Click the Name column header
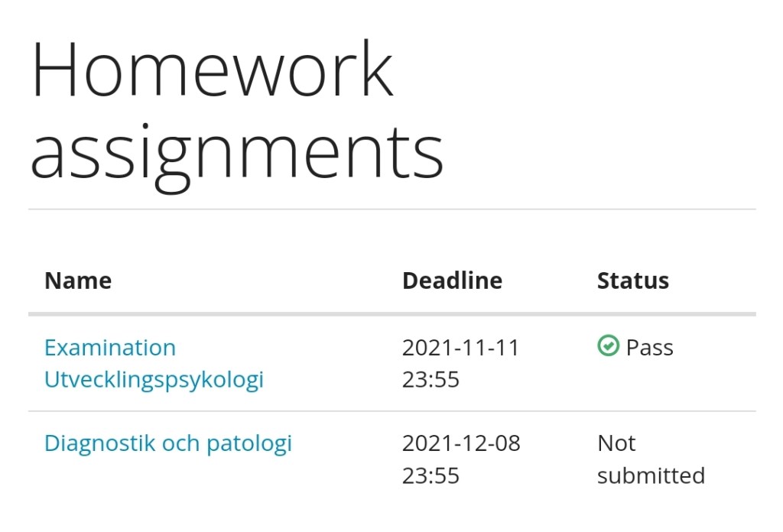The height and width of the screenshot is (532, 783). pyautogui.click(x=78, y=281)
